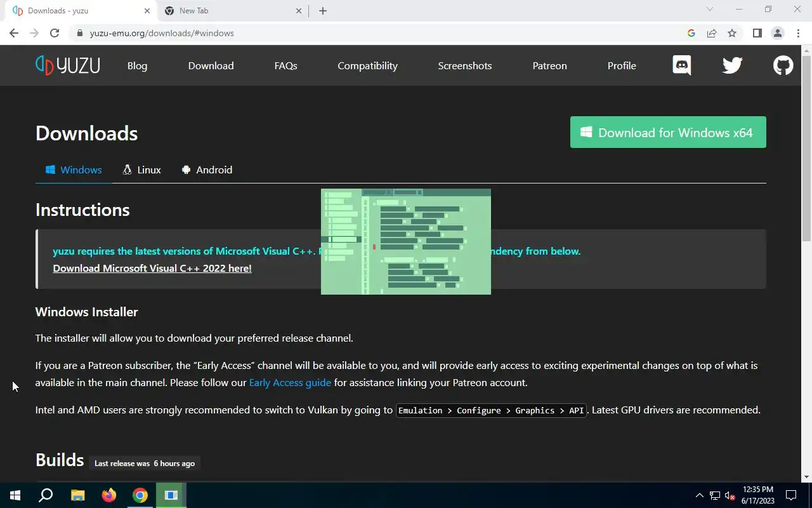Viewport: 812px width, 508px height.
Task: Click the Google icon in address bar
Action: click(x=691, y=33)
